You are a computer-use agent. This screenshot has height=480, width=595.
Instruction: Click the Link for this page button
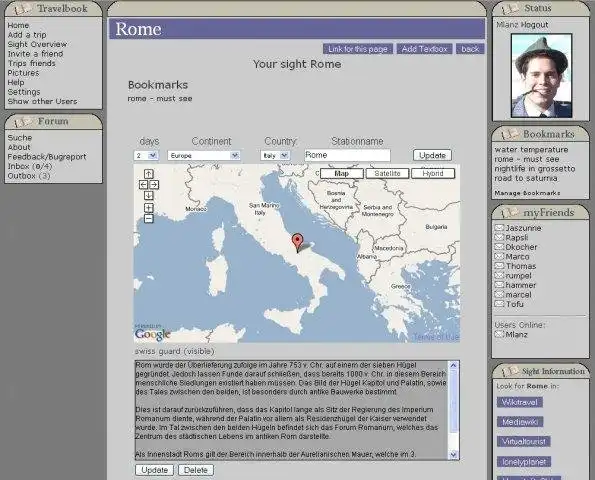pyautogui.click(x=358, y=49)
